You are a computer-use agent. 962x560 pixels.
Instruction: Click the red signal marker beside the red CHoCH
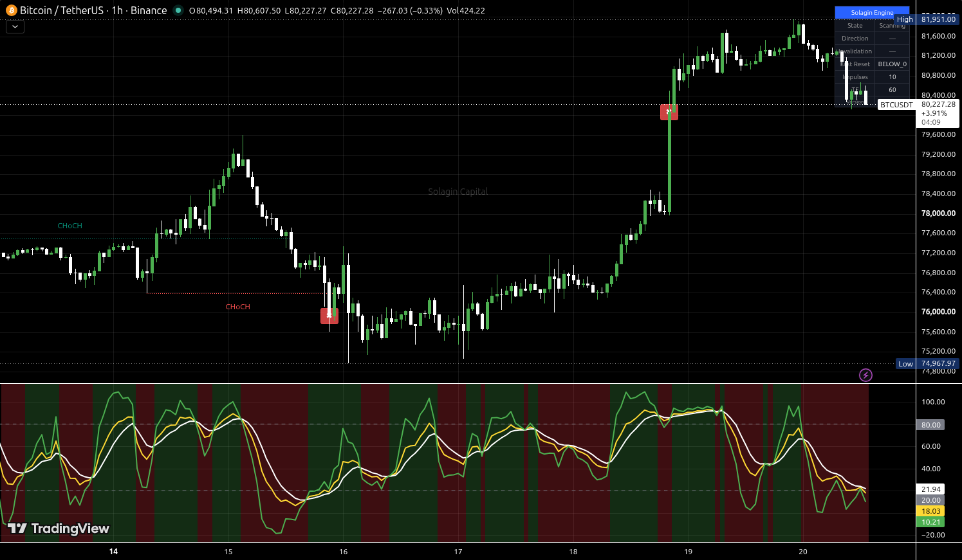(329, 316)
